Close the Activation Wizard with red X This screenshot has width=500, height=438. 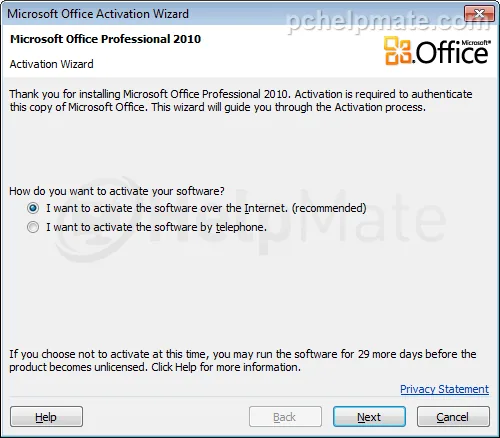479,14
